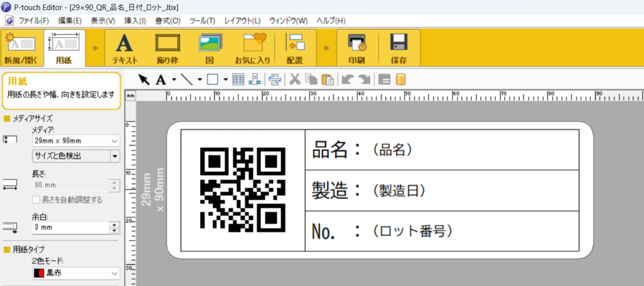Expand the 2色モード 黒赤 dropdown
Image resolution: width=644 pixels, height=286 pixels.
tap(75, 273)
